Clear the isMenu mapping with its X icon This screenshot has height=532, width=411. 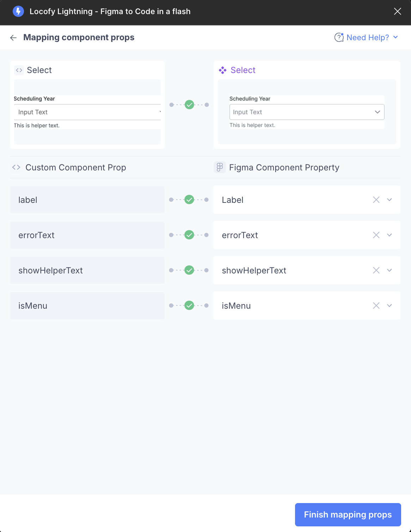point(376,306)
